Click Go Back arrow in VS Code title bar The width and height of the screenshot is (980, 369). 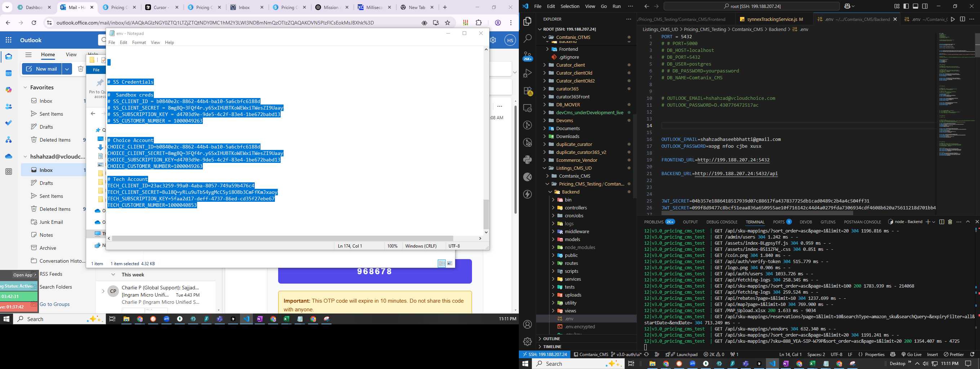647,6
